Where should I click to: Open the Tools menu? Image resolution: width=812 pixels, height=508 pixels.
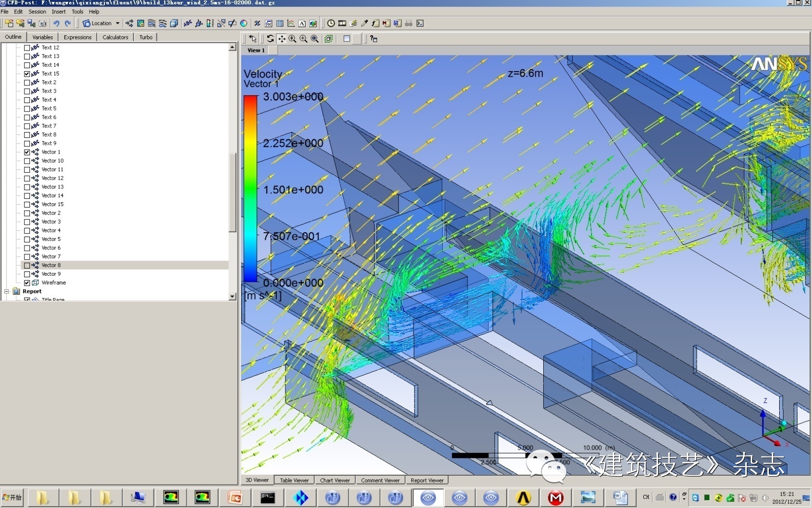point(77,11)
